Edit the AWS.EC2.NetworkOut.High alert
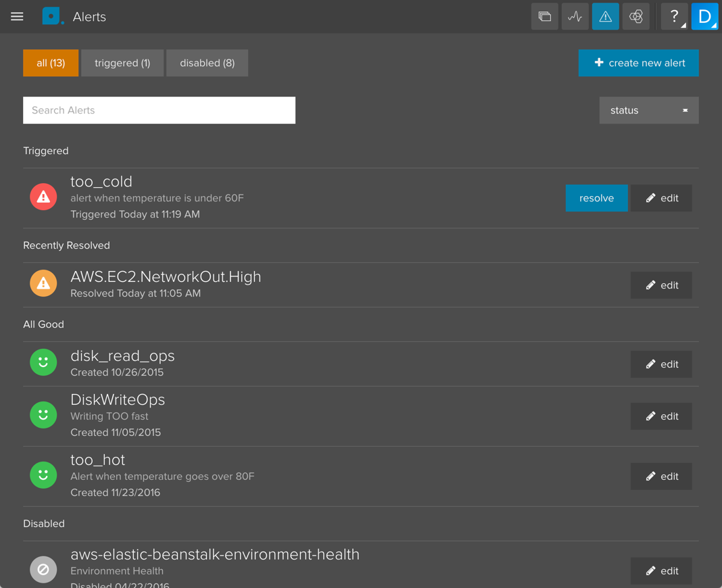Screen dimensions: 722x588 (660, 285)
